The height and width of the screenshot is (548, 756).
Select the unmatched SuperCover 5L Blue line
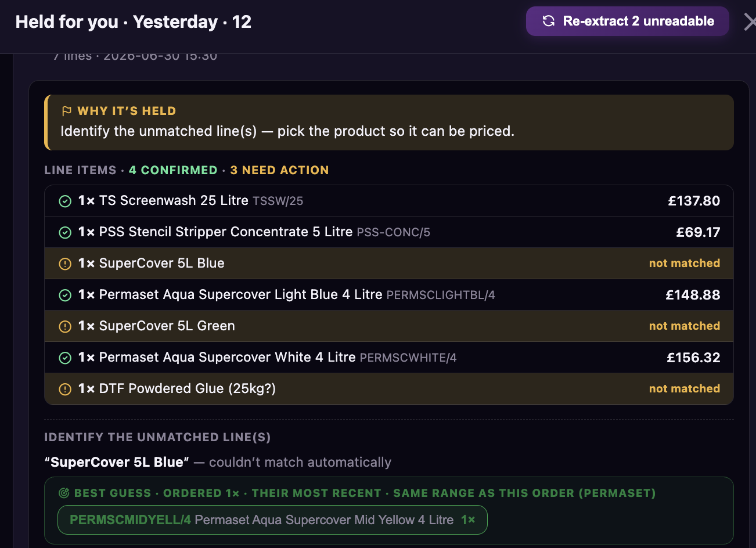(x=389, y=264)
